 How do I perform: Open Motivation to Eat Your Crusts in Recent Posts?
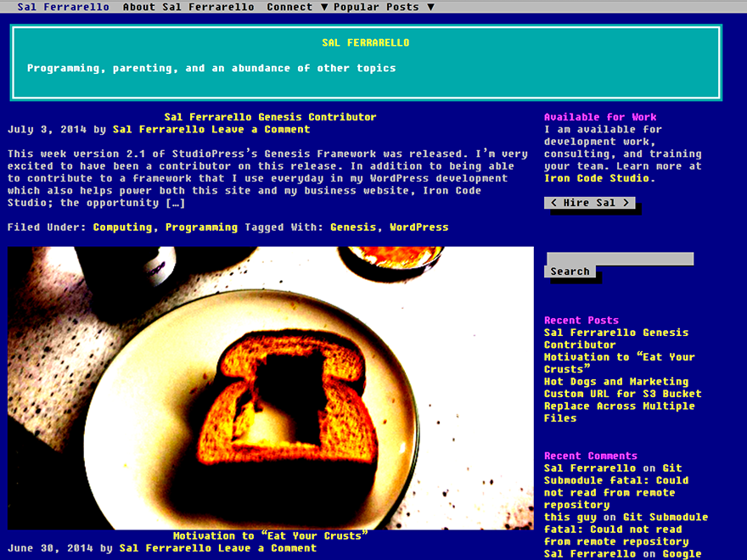point(620,363)
